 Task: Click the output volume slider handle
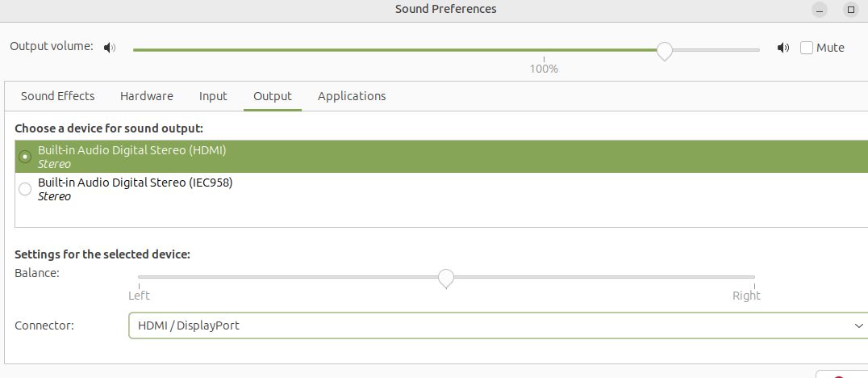664,51
